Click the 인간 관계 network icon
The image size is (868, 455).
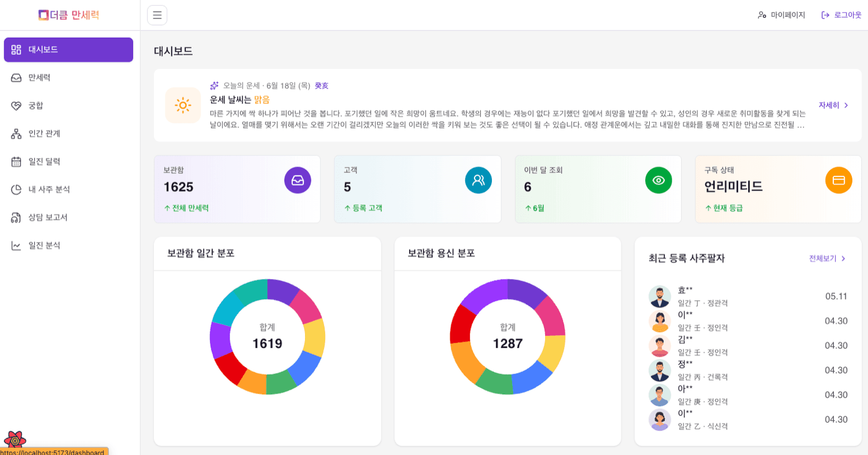[16, 134]
